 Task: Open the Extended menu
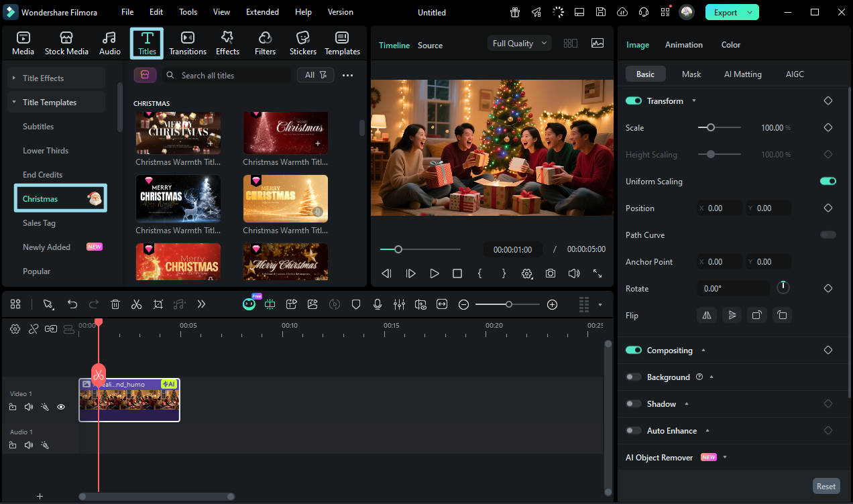pos(262,12)
